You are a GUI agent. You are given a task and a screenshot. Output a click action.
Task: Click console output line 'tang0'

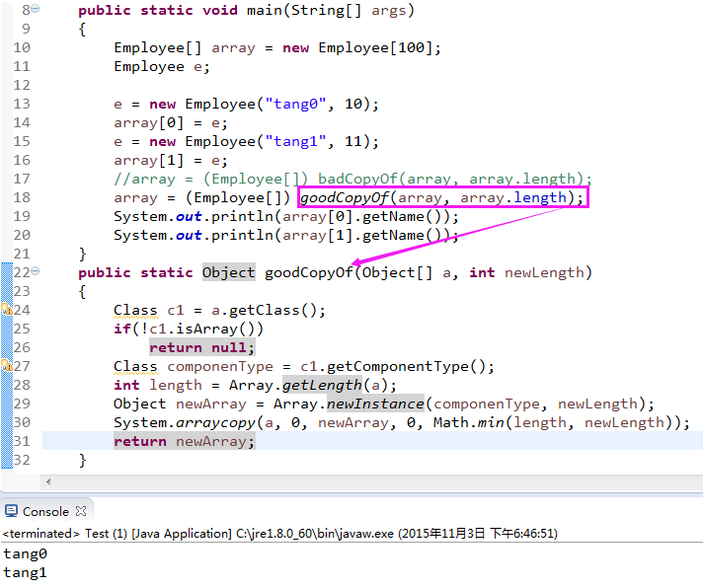click(x=25, y=554)
